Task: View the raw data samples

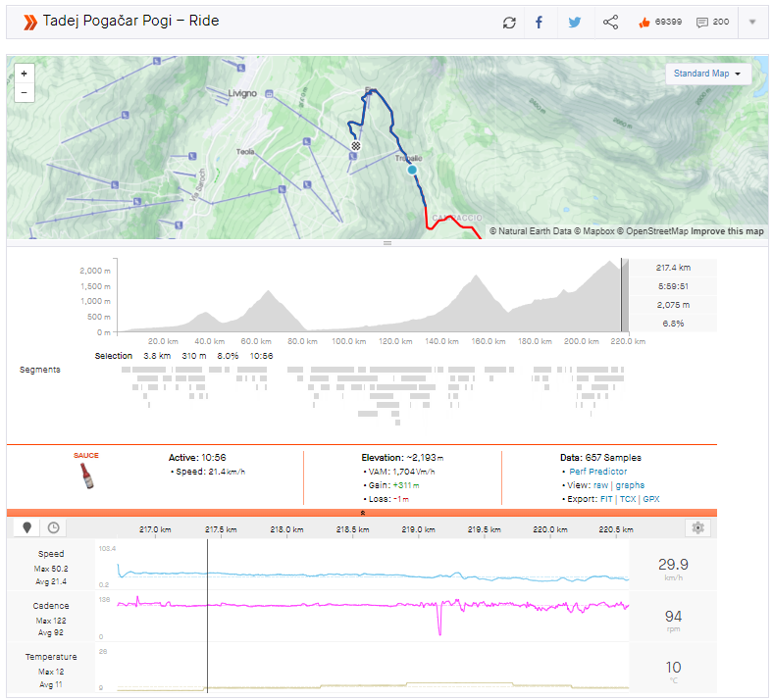Action: pyautogui.click(x=600, y=485)
